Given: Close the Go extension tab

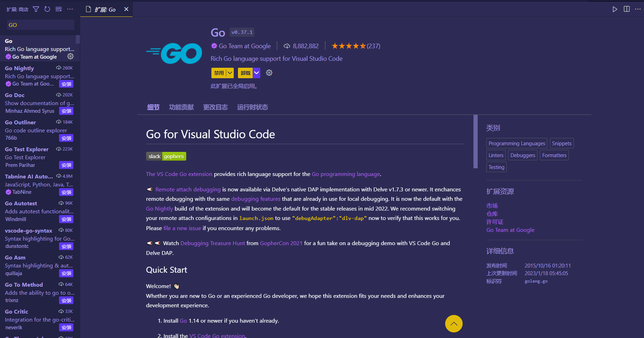Looking at the screenshot, I should click(126, 9).
